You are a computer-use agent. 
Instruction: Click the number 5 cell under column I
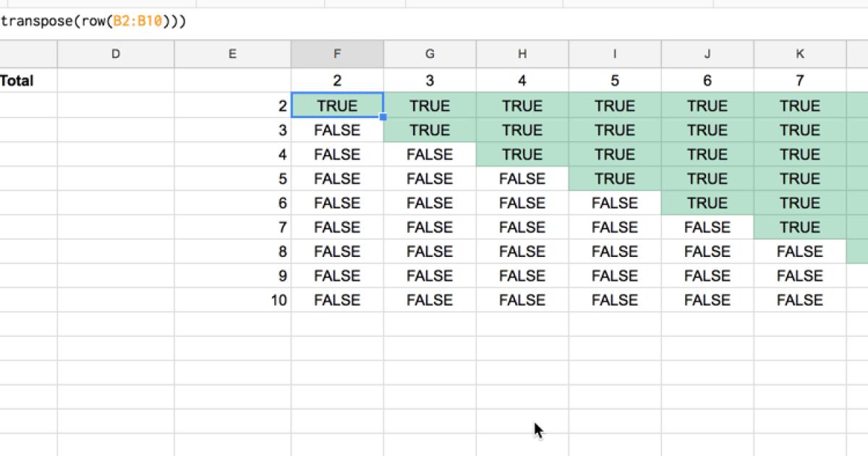(x=615, y=81)
